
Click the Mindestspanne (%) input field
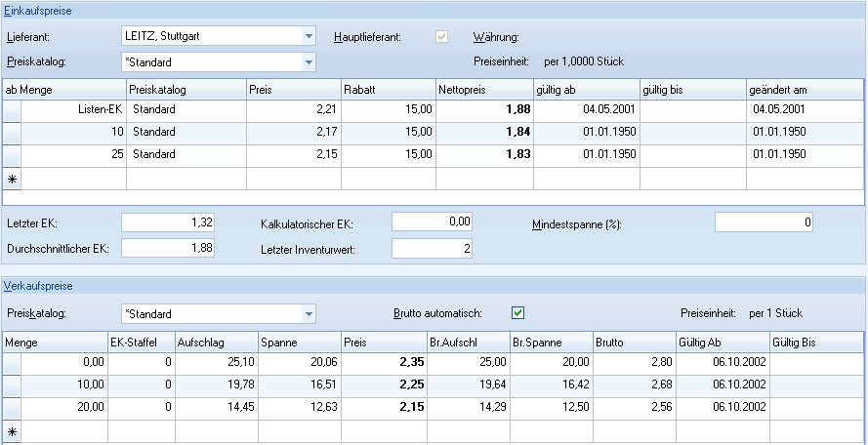[x=765, y=222]
